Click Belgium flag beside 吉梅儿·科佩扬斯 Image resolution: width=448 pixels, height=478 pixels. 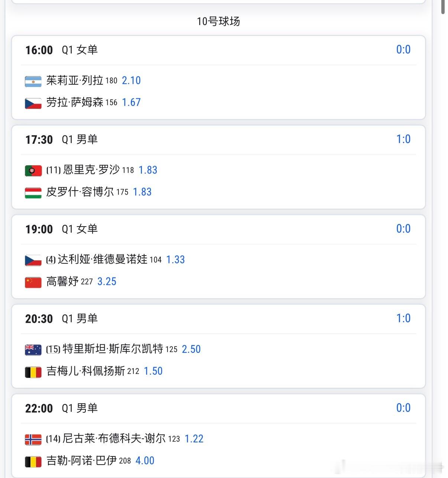[33, 372]
